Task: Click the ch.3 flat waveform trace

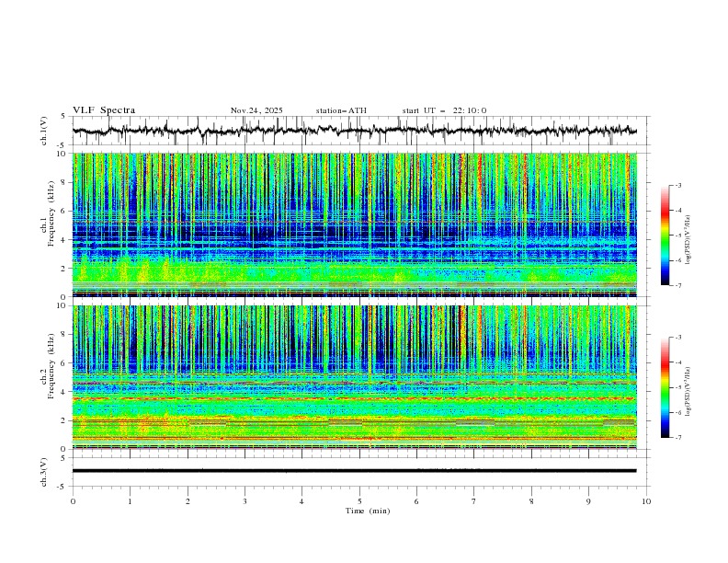Action: (x=355, y=471)
